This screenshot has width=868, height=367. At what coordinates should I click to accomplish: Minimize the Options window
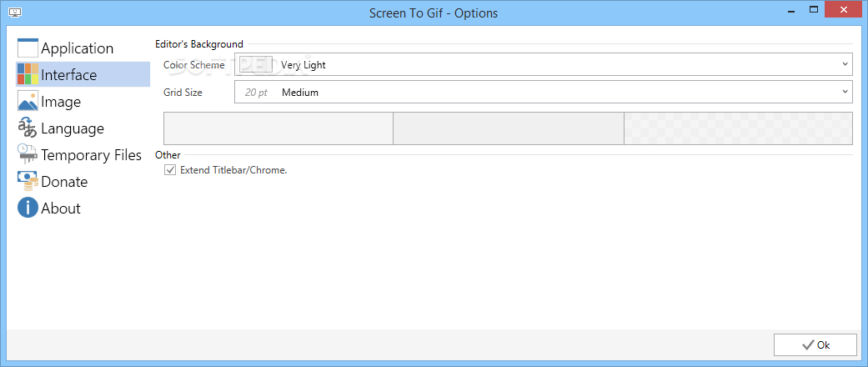click(x=788, y=12)
